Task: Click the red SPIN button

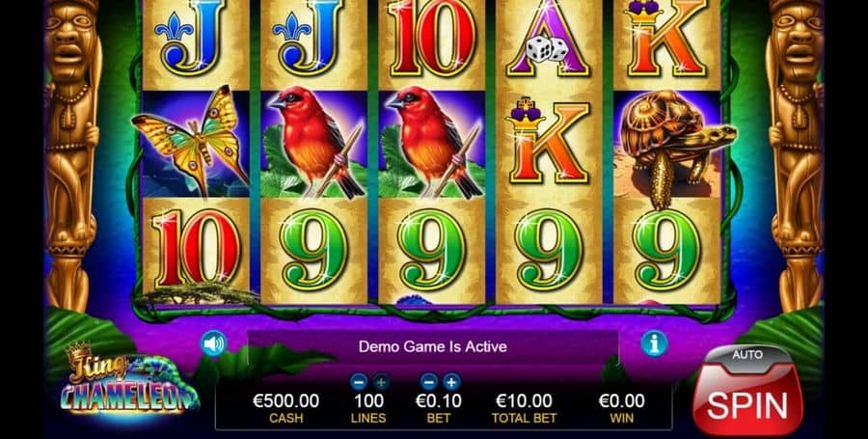Action: [747, 404]
